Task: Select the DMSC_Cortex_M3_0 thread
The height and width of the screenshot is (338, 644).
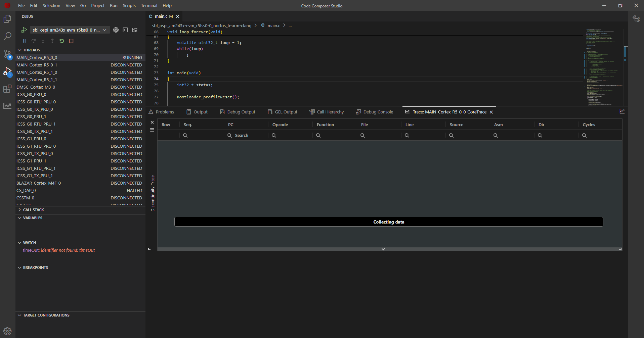Action: click(x=81, y=87)
